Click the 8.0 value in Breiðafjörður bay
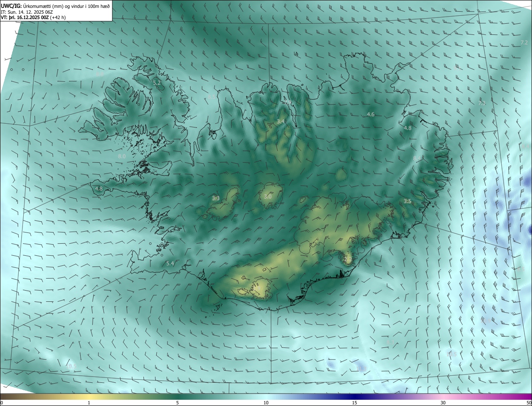Image resolution: width=532 pixels, height=406 pixels. [122, 156]
